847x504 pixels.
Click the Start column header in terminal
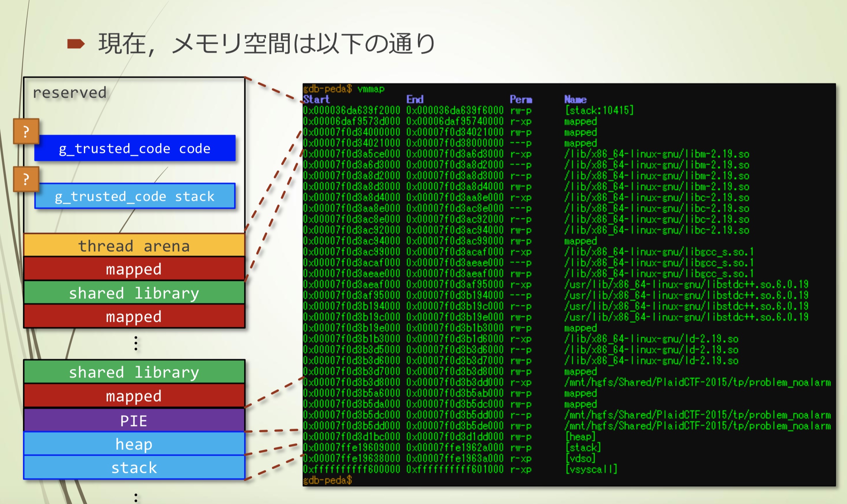coord(316,99)
